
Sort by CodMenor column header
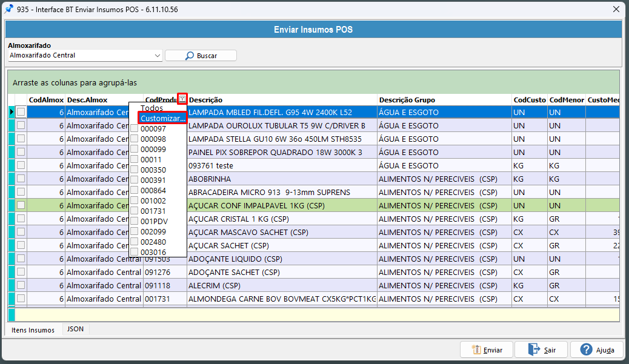[x=567, y=100]
